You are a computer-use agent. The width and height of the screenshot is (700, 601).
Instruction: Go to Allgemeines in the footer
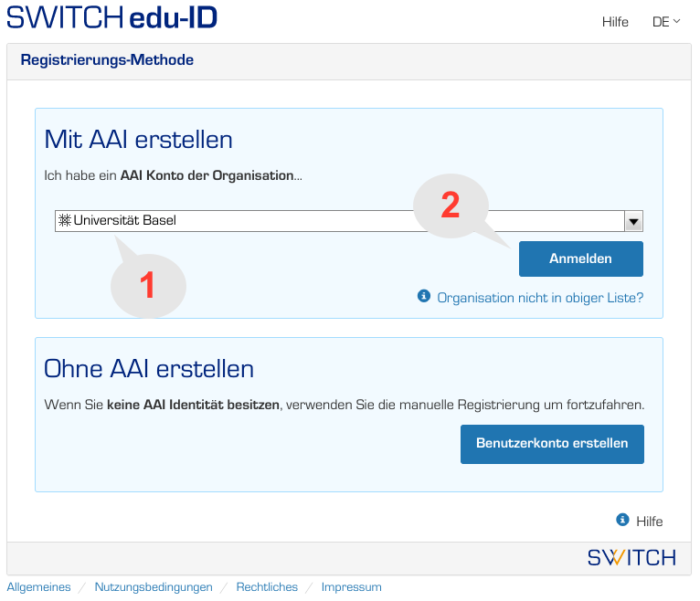tap(39, 587)
